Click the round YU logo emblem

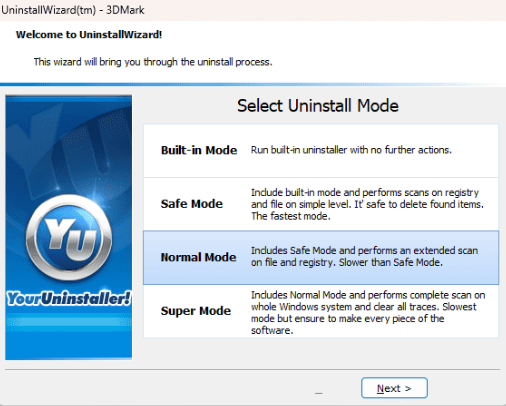tap(69, 238)
